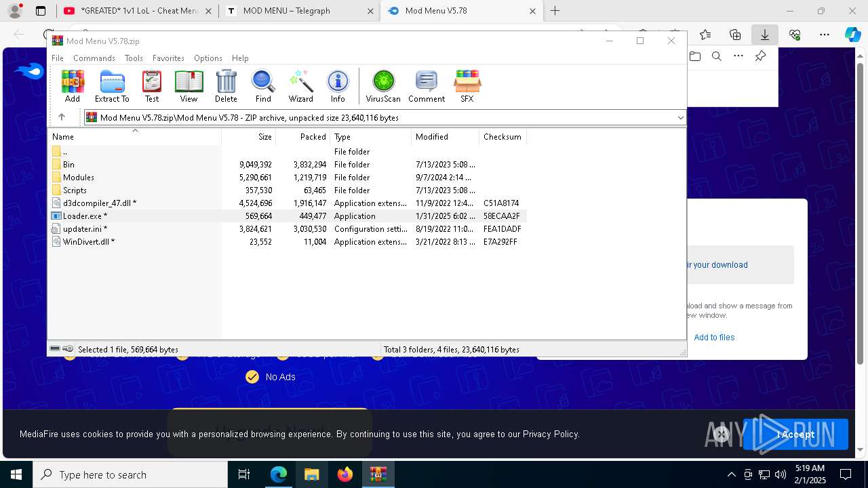
Task: Click checksum value C51A8174
Action: (x=501, y=203)
